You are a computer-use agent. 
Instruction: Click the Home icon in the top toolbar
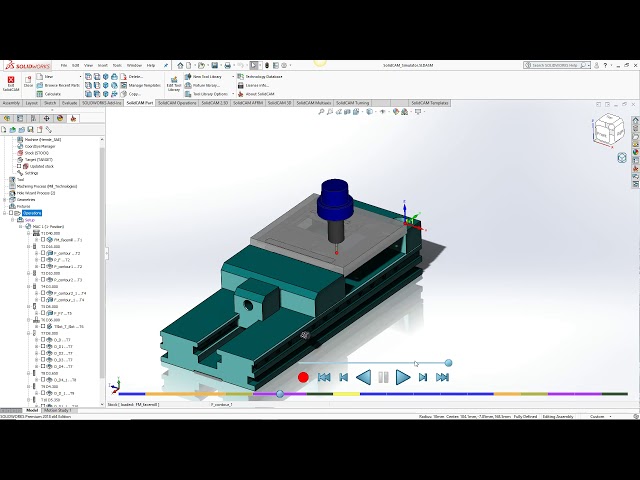pyautogui.click(x=180, y=65)
